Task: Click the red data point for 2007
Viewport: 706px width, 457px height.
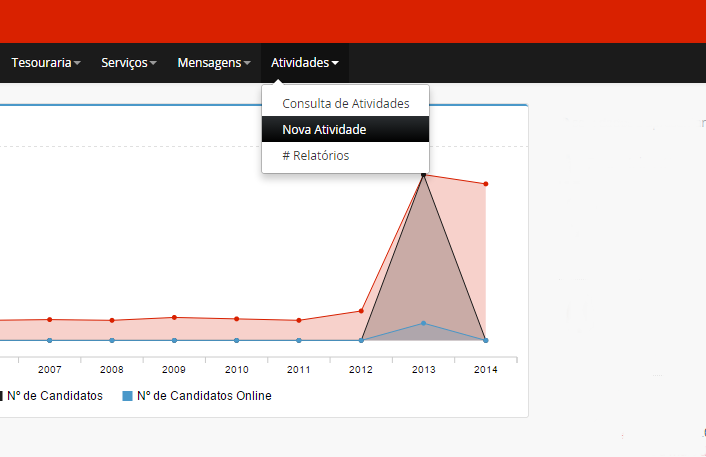Action: pyautogui.click(x=50, y=319)
